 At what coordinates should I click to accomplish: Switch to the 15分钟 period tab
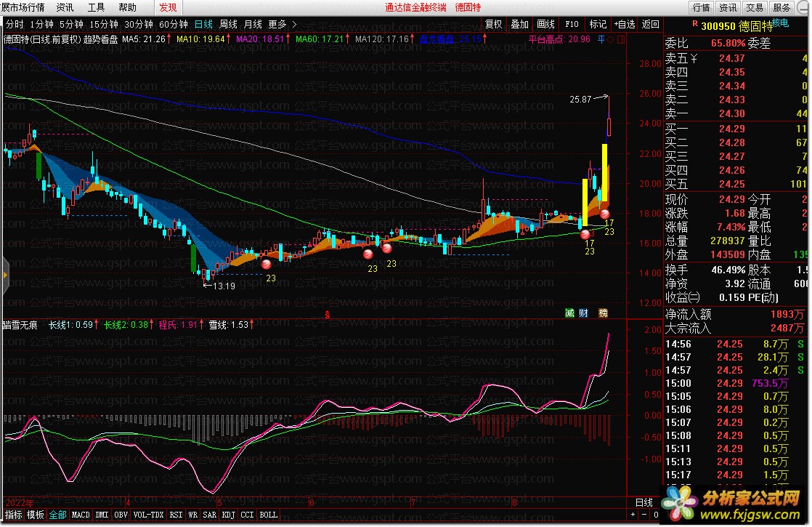click(x=104, y=25)
